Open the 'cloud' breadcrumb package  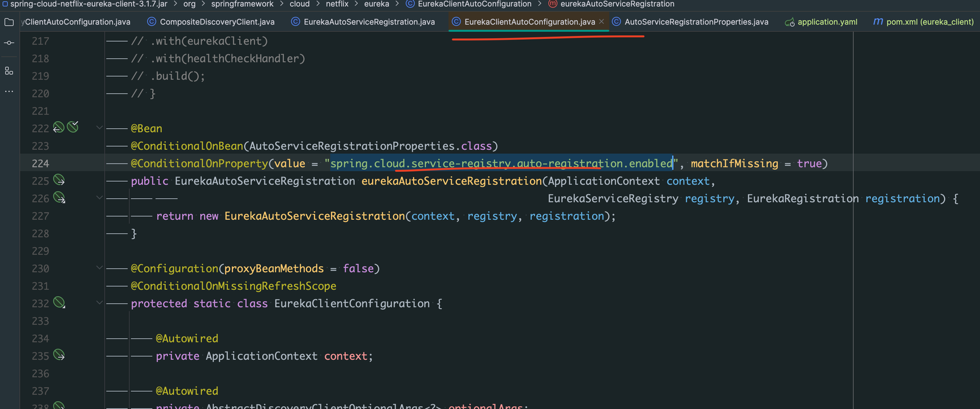click(300, 4)
